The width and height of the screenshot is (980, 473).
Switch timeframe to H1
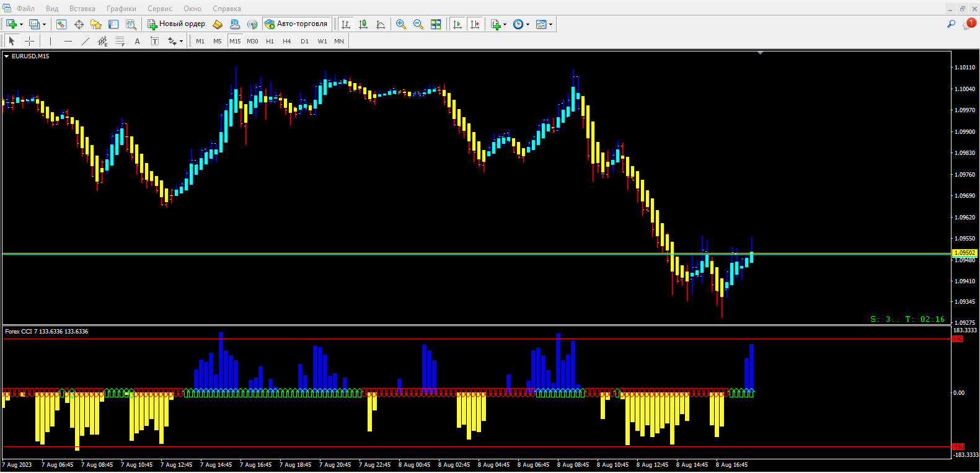(270, 41)
